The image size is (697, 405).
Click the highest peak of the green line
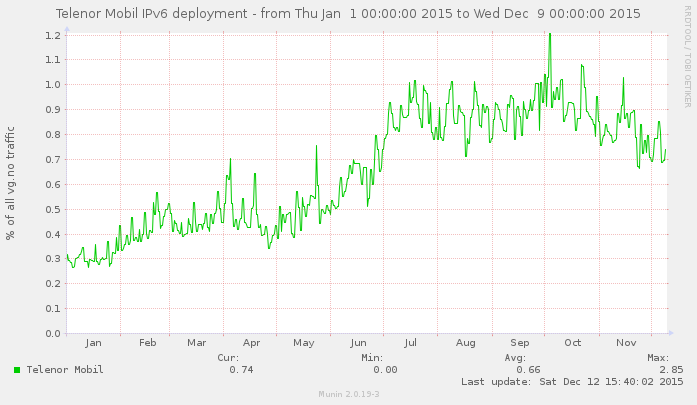(550, 34)
